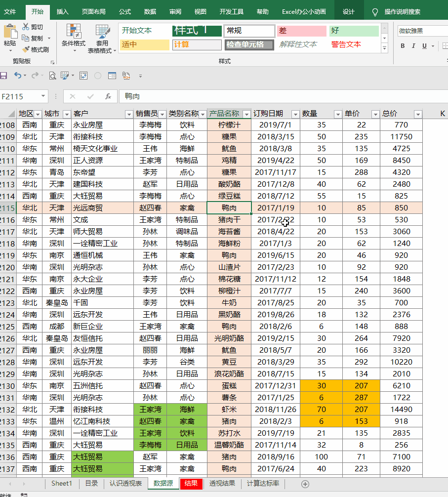Viewport: 448px width, 497px height.
Task: Open the 客户 column filter dropdown
Action: point(128,114)
